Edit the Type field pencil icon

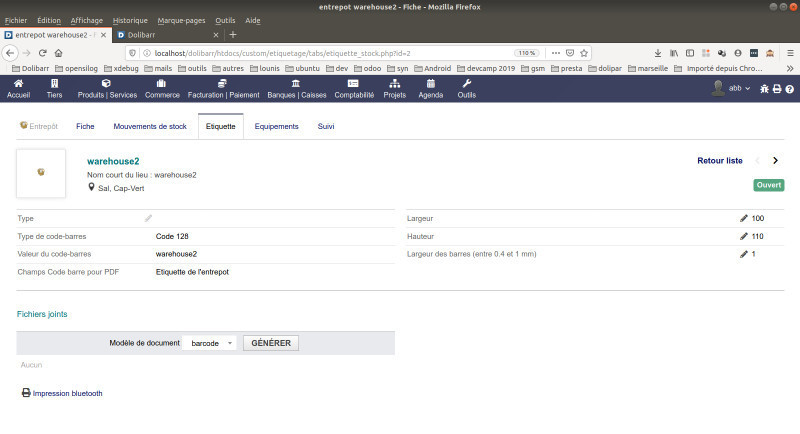149,218
